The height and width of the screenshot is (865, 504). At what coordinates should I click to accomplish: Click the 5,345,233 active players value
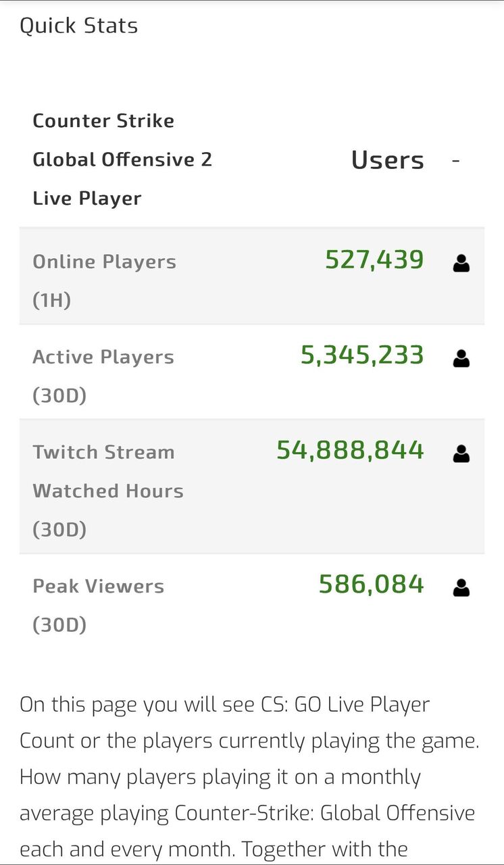(x=362, y=355)
